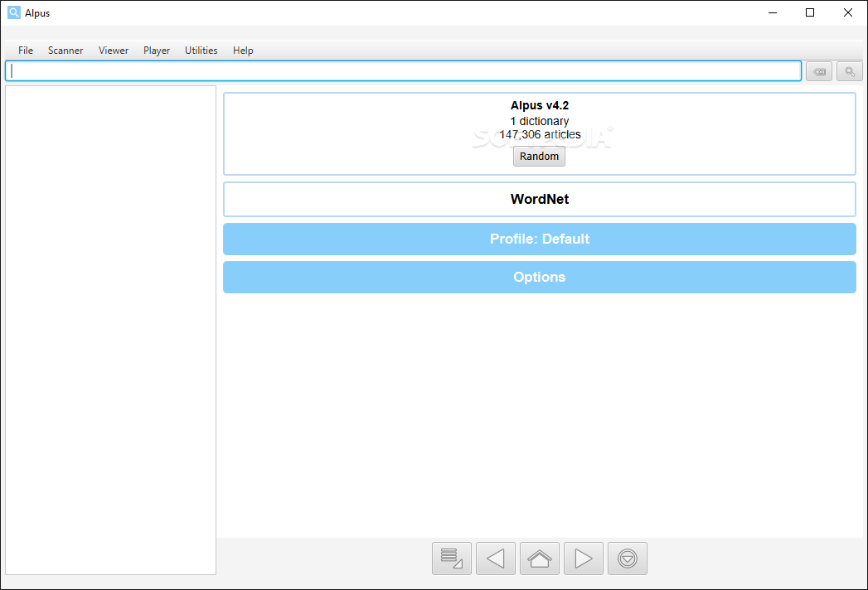Open the Options panel

(x=540, y=278)
